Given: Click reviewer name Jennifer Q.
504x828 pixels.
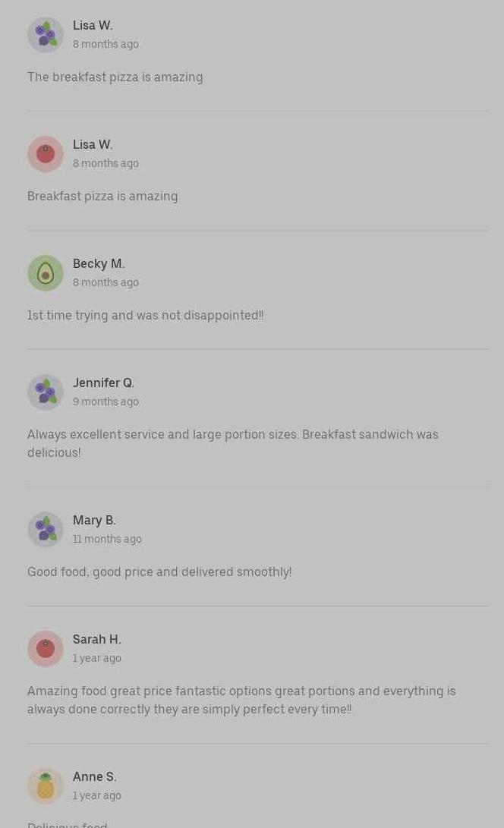Looking at the screenshot, I should pyautogui.click(x=103, y=383).
